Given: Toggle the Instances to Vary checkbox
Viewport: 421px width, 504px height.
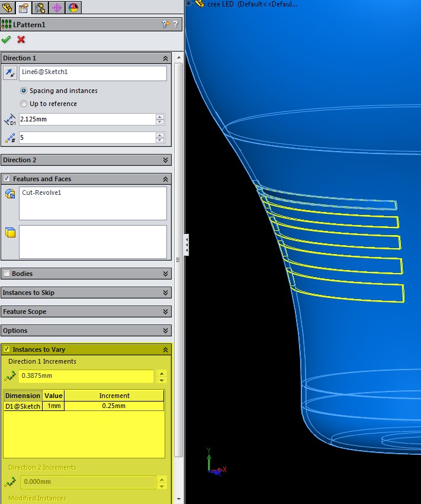Looking at the screenshot, I should coord(7,349).
